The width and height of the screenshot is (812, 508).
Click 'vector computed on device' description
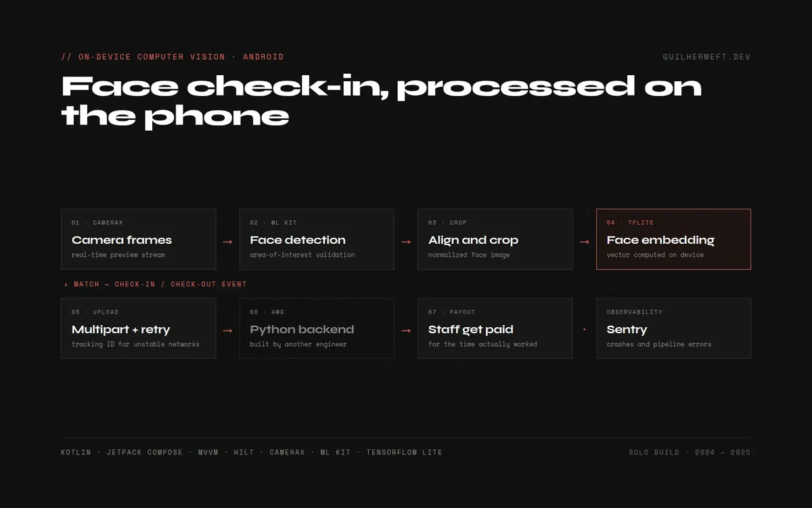[x=655, y=255]
